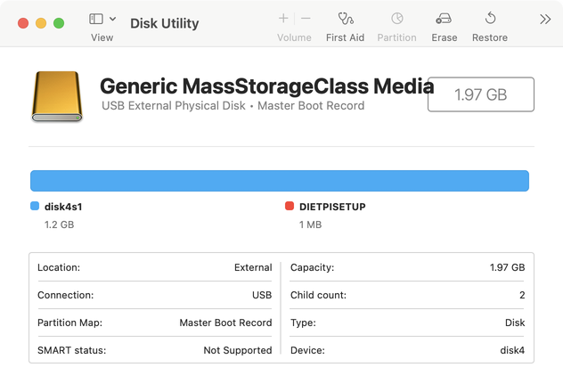Click the Location External value
563x392 pixels.
coord(253,267)
